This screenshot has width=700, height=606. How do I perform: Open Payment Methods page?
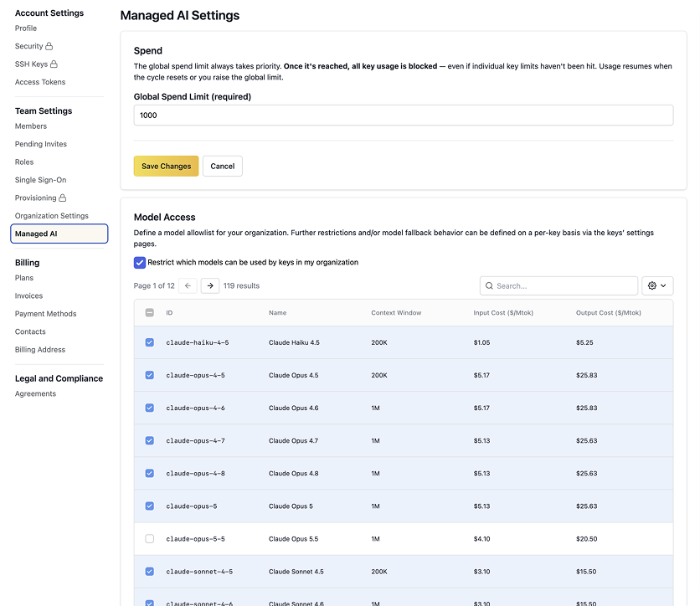(45, 314)
